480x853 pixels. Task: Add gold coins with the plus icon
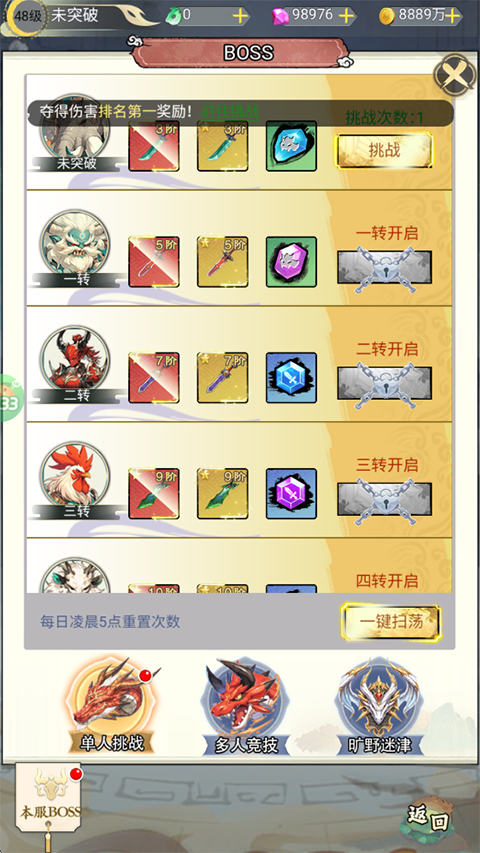point(452,16)
